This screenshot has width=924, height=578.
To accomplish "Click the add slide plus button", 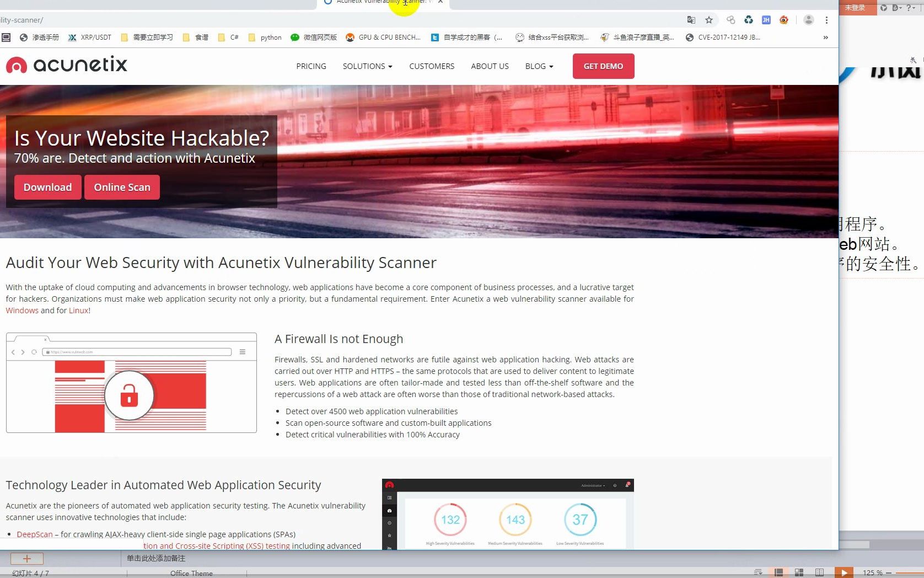I will click(26, 558).
